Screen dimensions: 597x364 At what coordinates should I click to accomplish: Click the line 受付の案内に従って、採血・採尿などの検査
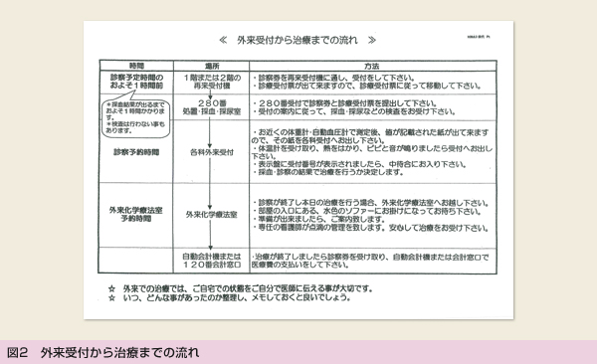pyautogui.click(x=354, y=111)
